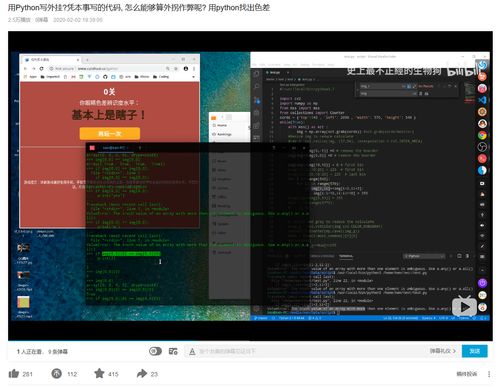This screenshot has height=387, width=500.
Task: Open the Python dropdown in the terminal panel
Action: click(x=424, y=256)
